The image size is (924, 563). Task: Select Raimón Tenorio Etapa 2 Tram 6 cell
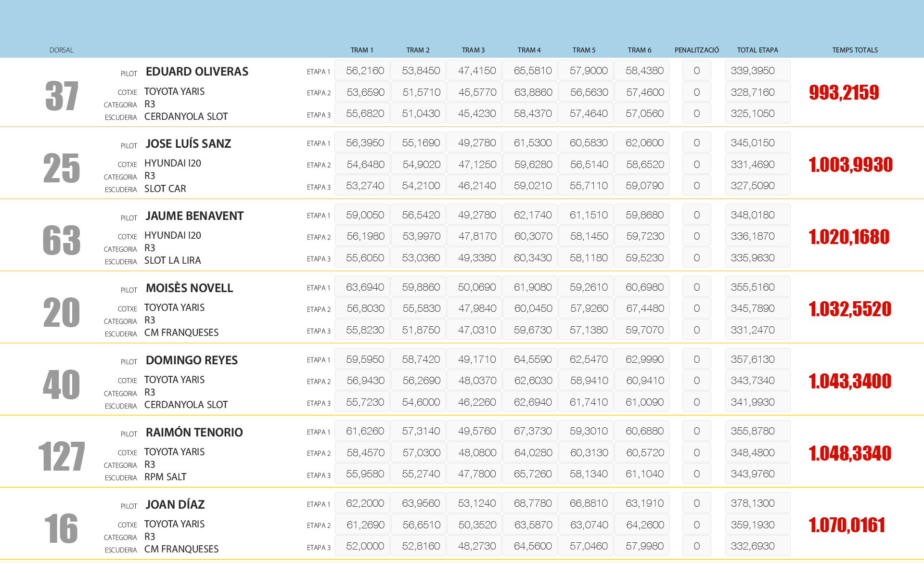(x=645, y=453)
